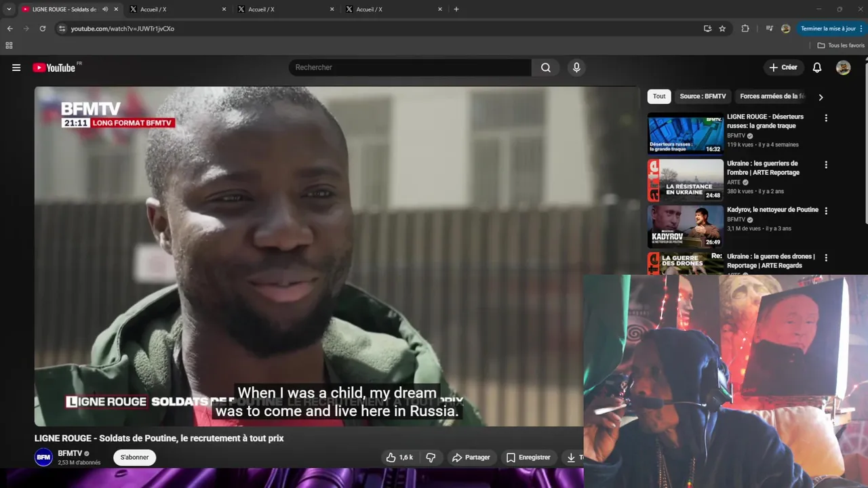Reload the current page
Viewport: 868px width, 488px height.
tap(42, 28)
